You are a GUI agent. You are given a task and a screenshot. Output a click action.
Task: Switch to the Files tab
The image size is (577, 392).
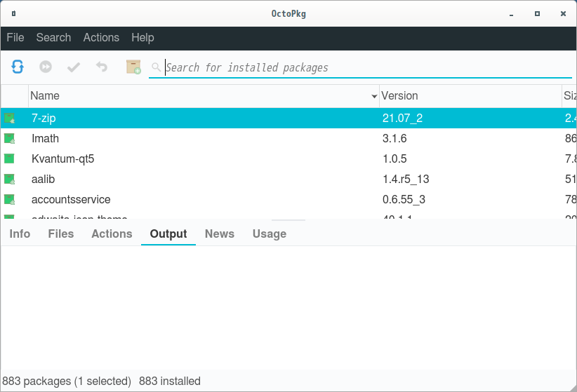click(x=61, y=234)
